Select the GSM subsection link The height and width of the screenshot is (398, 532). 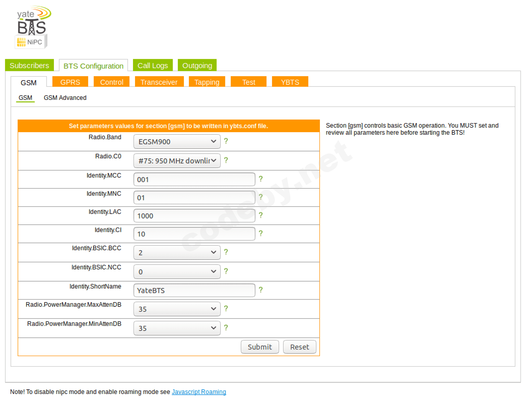(25, 98)
